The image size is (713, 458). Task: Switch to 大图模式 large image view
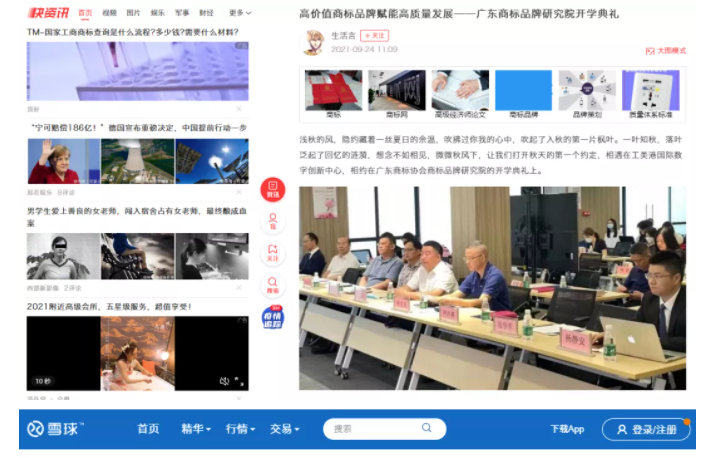coord(666,50)
